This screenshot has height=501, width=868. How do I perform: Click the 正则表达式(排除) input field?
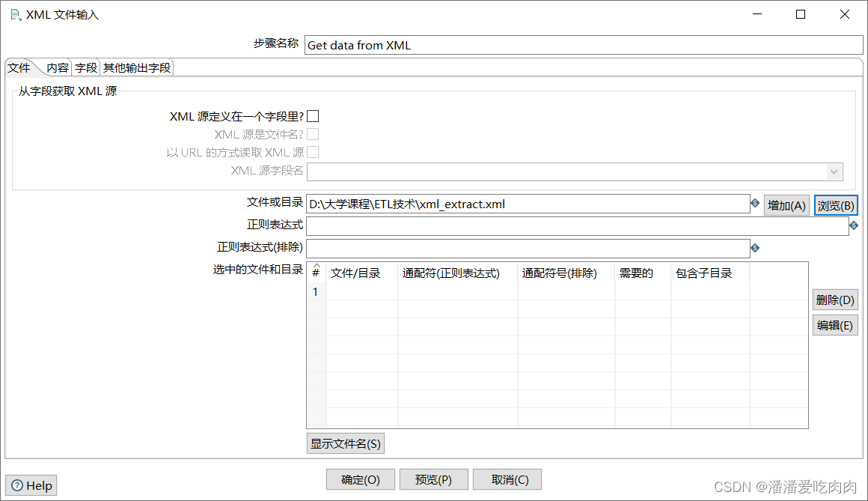pyautogui.click(x=528, y=249)
